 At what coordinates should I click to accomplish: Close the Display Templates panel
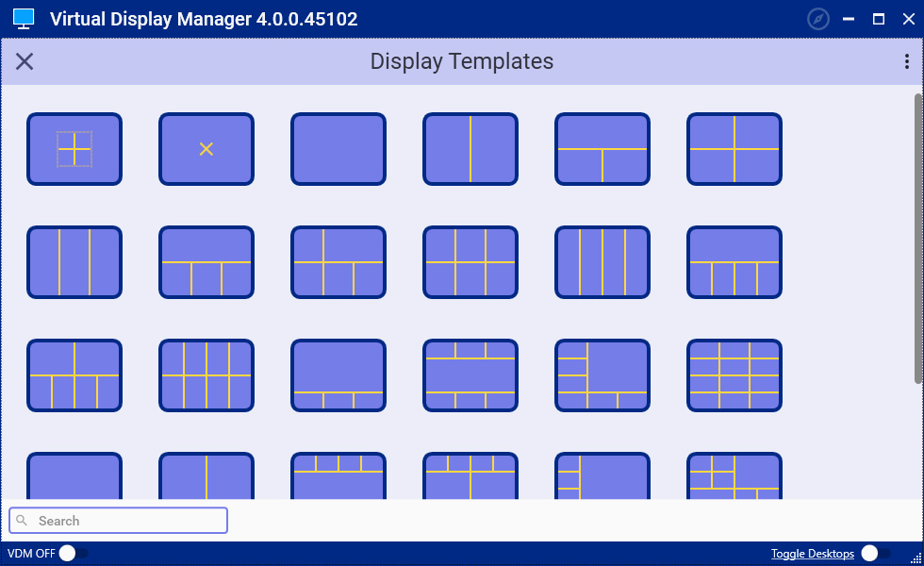(25, 62)
